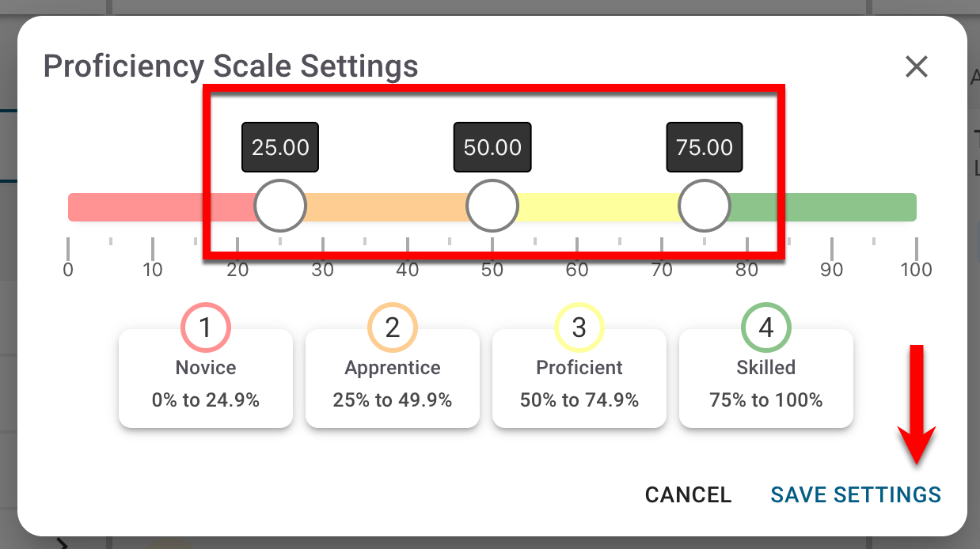Click the red circle numbered 1
This screenshot has height=549, width=980.
(x=206, y=327)
